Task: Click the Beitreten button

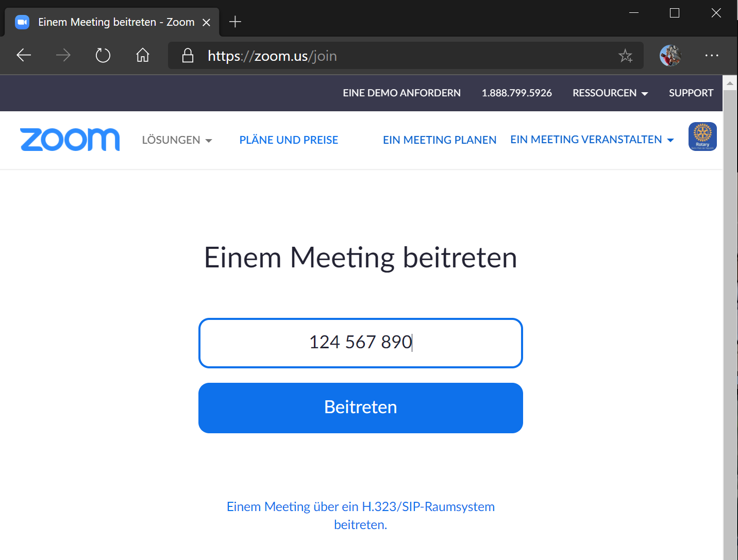Action: pyautogui.click(x=361, y=408)
